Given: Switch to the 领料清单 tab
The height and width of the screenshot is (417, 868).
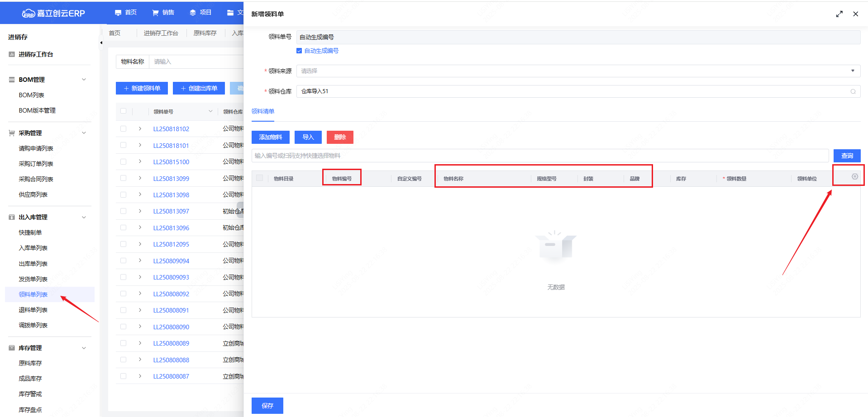Looking at the screenshot, I should [262, 111].
